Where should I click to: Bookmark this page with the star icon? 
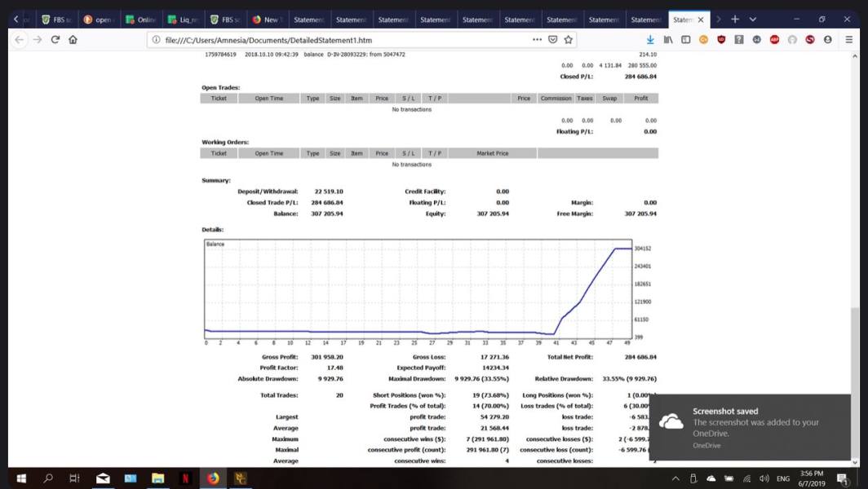[x=569, y=39]
